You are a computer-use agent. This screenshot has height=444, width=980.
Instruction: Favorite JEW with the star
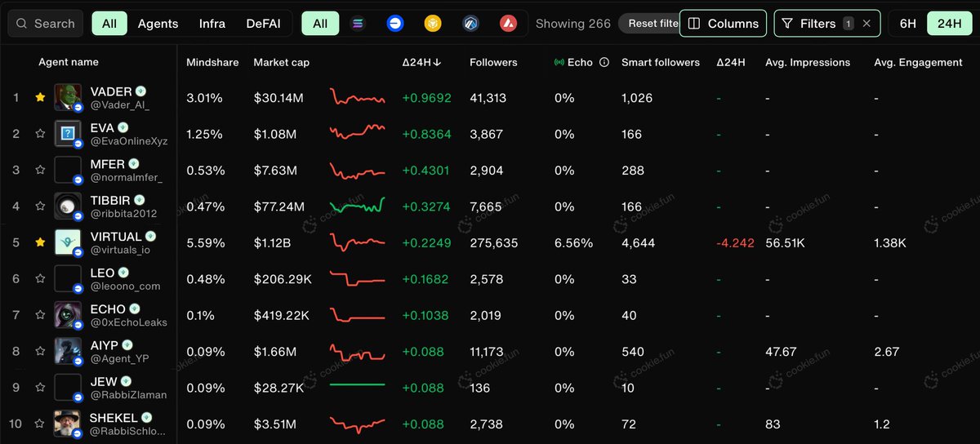40,388
